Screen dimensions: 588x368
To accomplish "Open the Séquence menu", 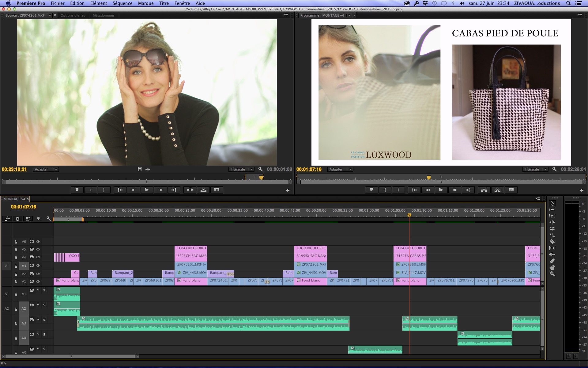I will coord(123,3).
